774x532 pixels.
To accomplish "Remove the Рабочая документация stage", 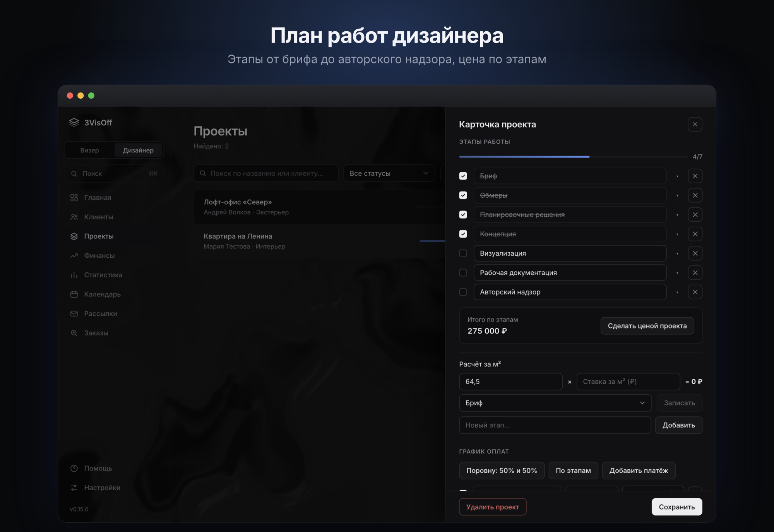I will coord(695,273).
